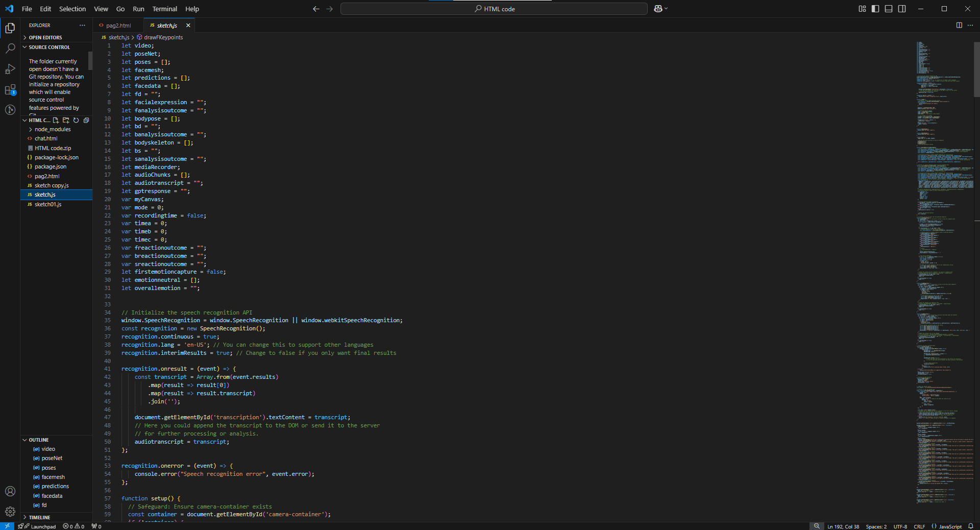The width and height of the screenshot is (980, 530).
Task: Go forward using the navigation arrow
Action: pyautogui.click(x=329, y=9)
